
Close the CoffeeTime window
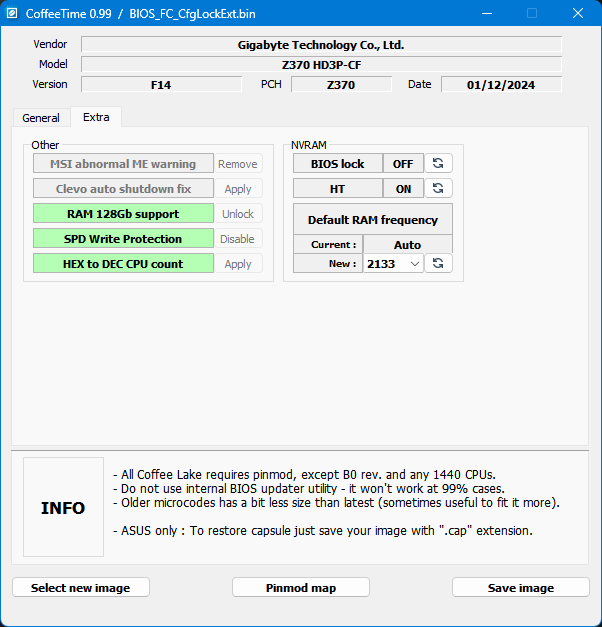pos(578,14)
